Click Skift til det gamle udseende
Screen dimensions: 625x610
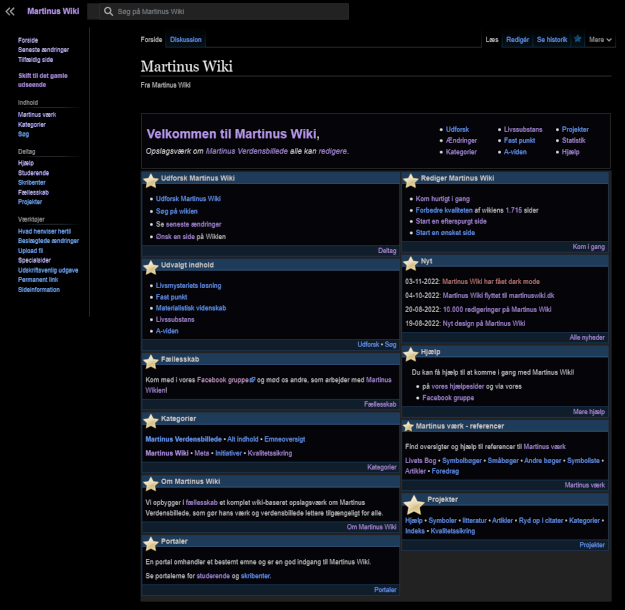tap(43, 80)
